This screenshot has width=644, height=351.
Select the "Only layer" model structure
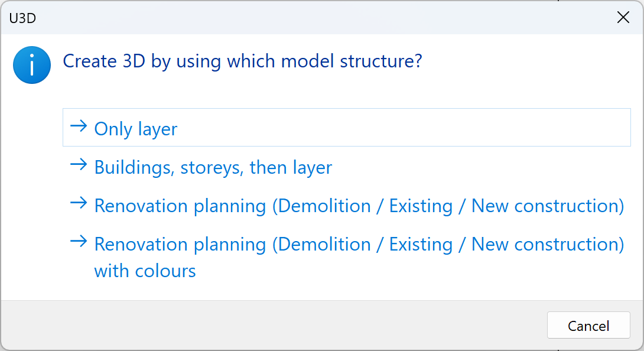(x=135, y=129)
